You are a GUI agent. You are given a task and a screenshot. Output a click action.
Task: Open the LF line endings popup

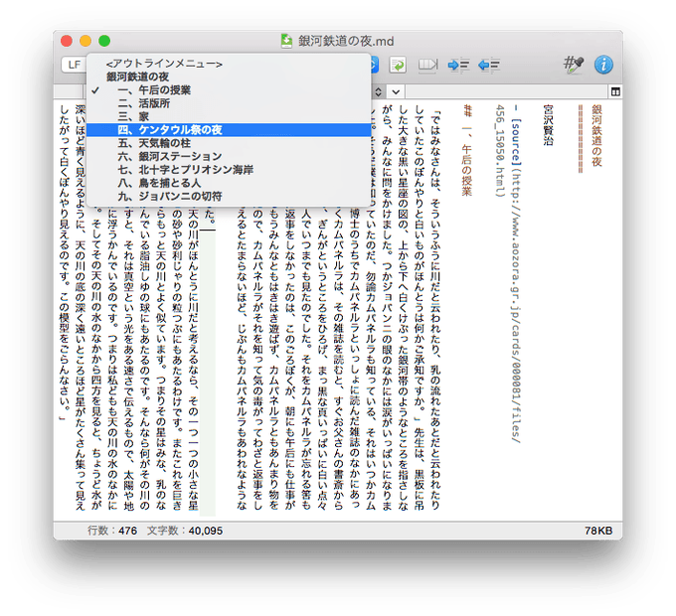pos(75,65)
